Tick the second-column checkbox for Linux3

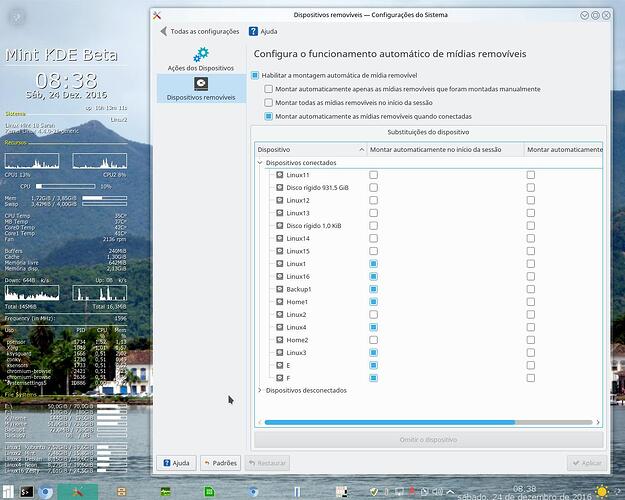[x=531, y=352]
